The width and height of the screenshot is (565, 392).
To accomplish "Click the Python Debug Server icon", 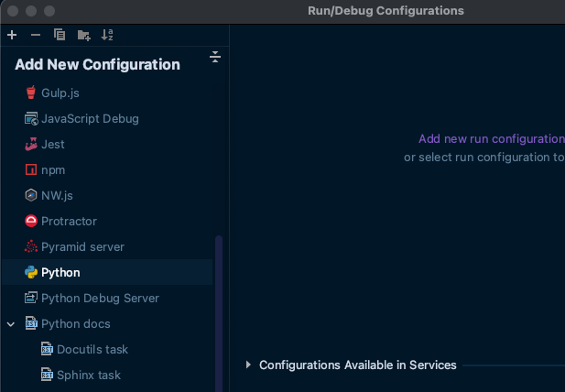I will coord(31,298).
